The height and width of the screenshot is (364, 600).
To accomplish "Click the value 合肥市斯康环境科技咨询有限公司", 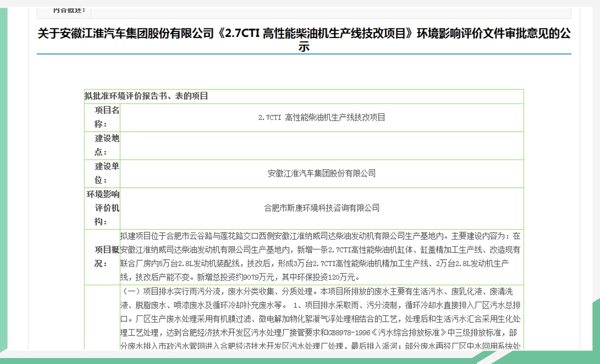I will pos(322,208).
